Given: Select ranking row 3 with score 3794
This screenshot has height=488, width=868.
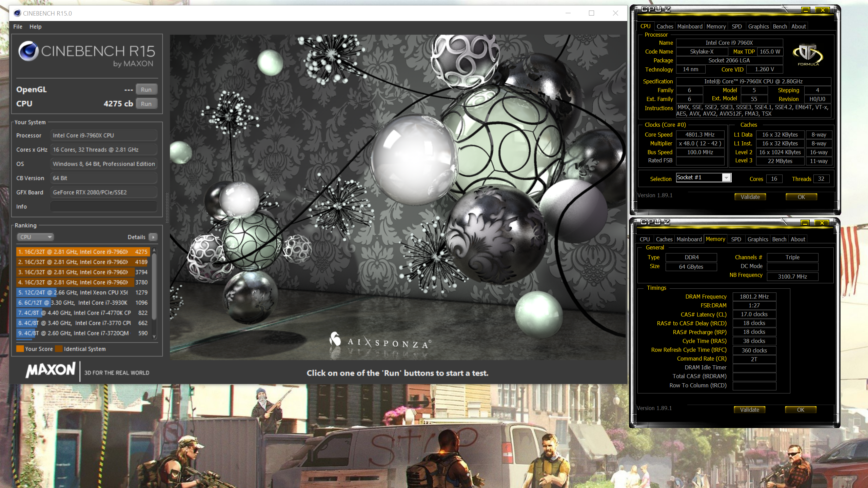Looking at the screenshot, I should (83, 272).
